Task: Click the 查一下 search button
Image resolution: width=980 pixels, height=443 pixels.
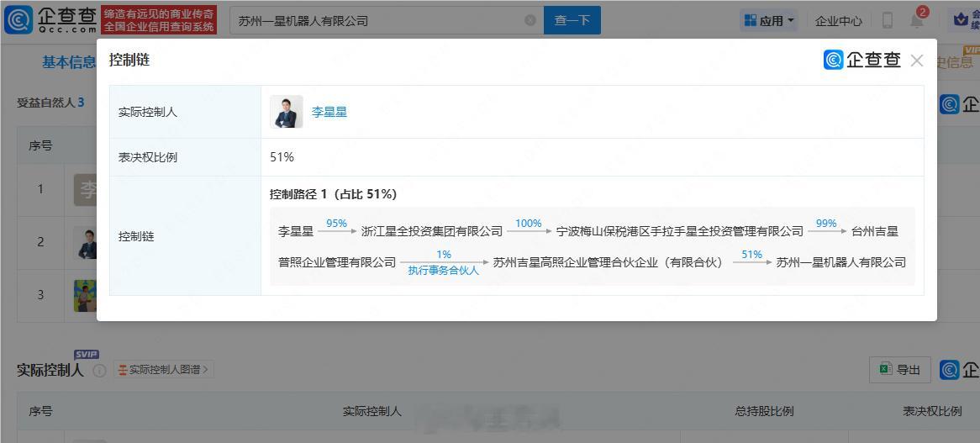Action: click(572, 21)
